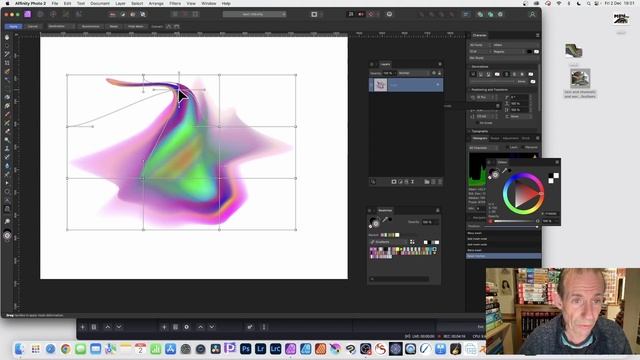Delete the layer with the trash icon

440,182
